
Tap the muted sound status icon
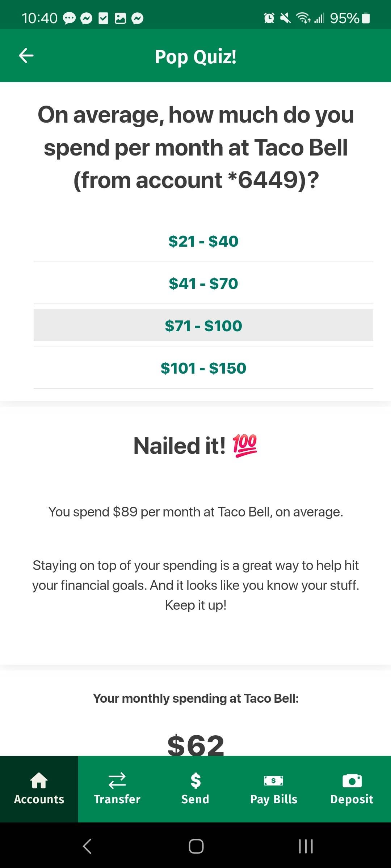click(285, 18)
